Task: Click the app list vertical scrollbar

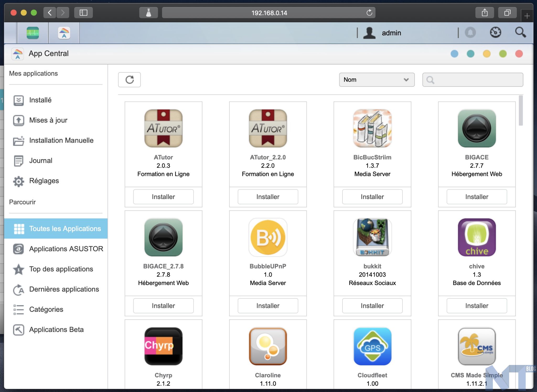Action: (520, 111)
